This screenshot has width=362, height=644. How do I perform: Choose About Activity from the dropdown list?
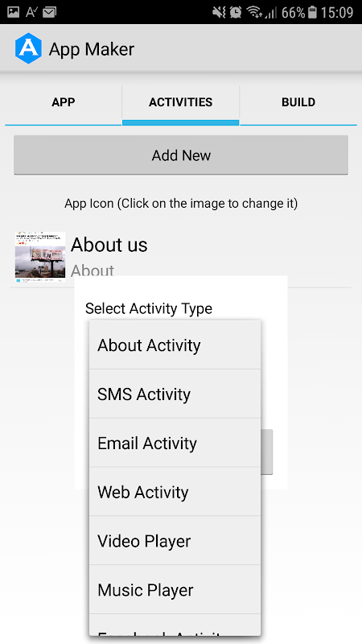click(x=175, y=345)
